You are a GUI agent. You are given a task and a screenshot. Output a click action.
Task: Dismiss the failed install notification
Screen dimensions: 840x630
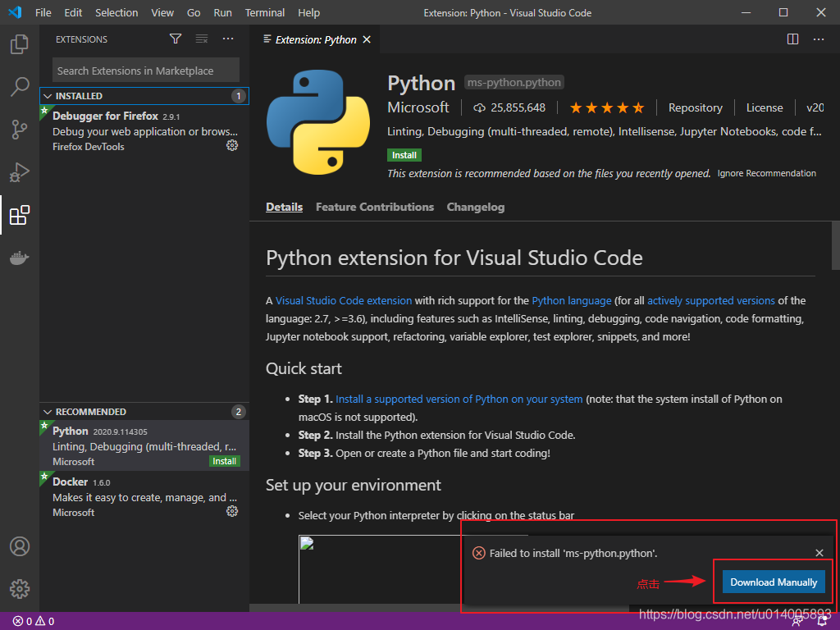[x=819, y=553]
